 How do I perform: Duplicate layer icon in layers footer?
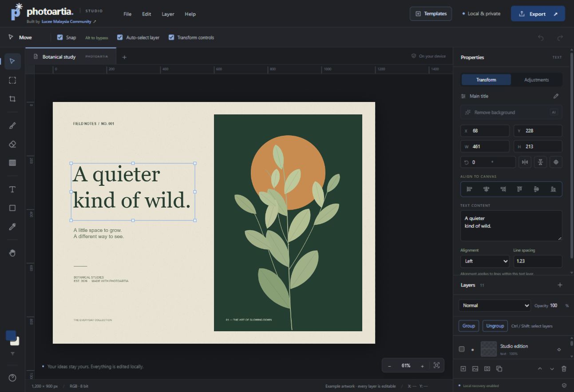coord(499,368)
